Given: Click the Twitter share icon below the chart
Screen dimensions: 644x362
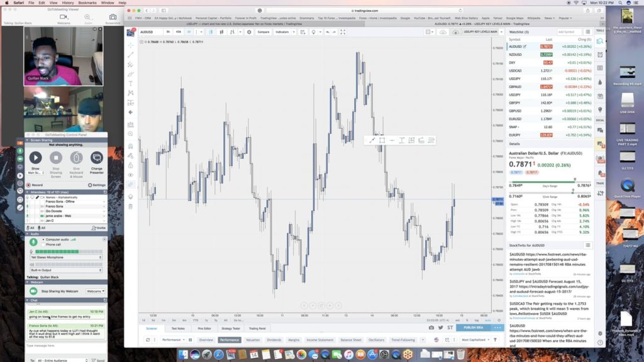Looking at the screenshot, I should [x=441, y=327].
